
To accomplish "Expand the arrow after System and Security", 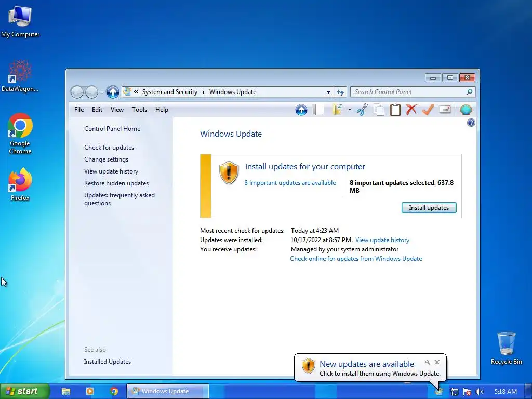I will point(204,92).
